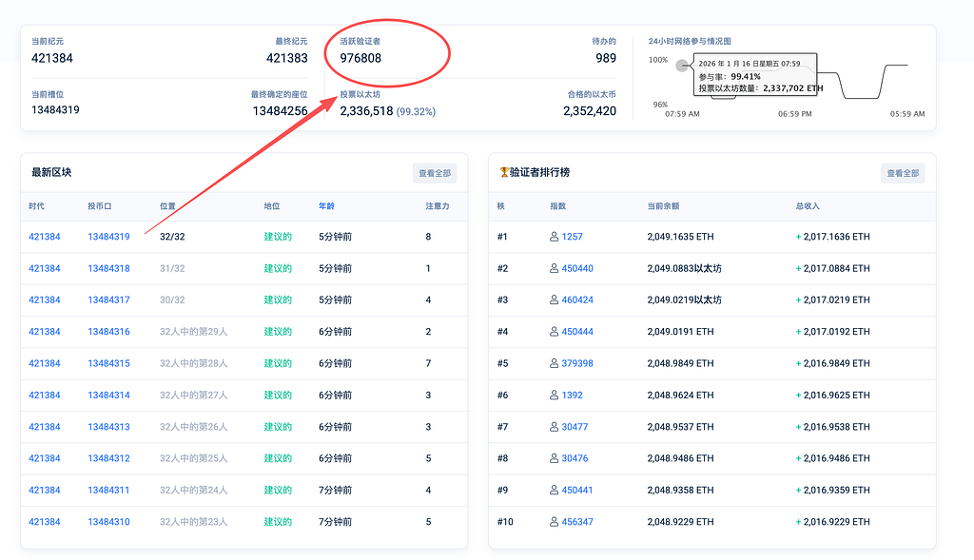Screen dimensions: 974x560
Task: Click the person icon beside validator 379398
Action: point(555,363)
